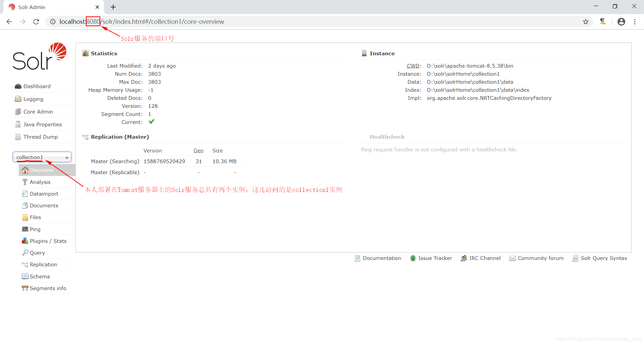Reload the Solr Admin page
Viewport: 644px width, 345px height.
click(x=36, y=22)
